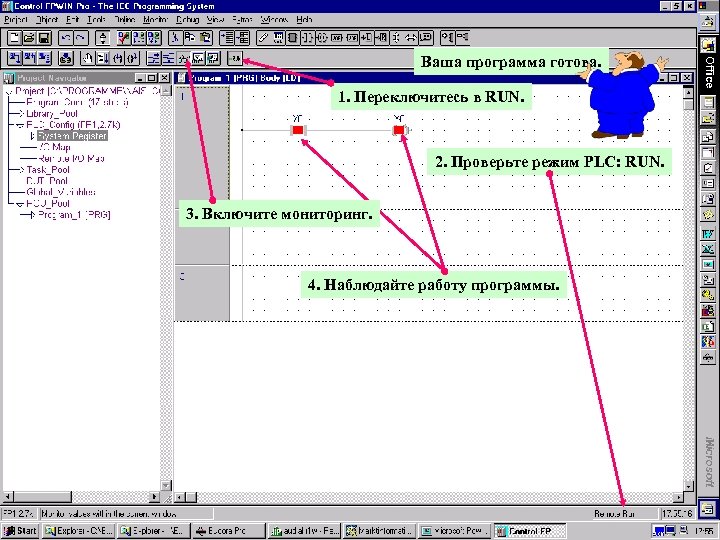Open the Online menu
Image resolution: width=720 pixels, height=540 pixels.
tap(124, 20)
